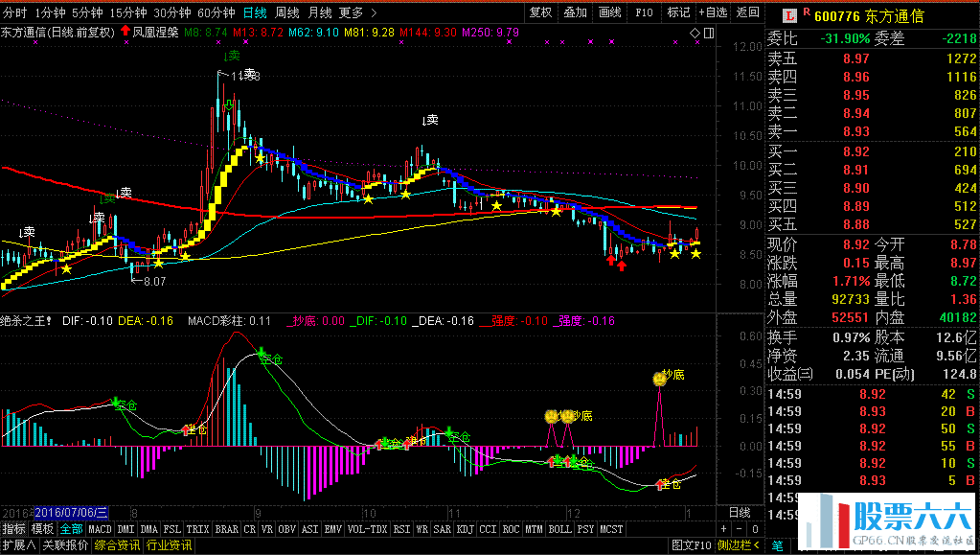Click the 抄底 smiley marker at far right
Image resolution: width=980 pixels, height=555 pixels.
[x=659, y=378]
